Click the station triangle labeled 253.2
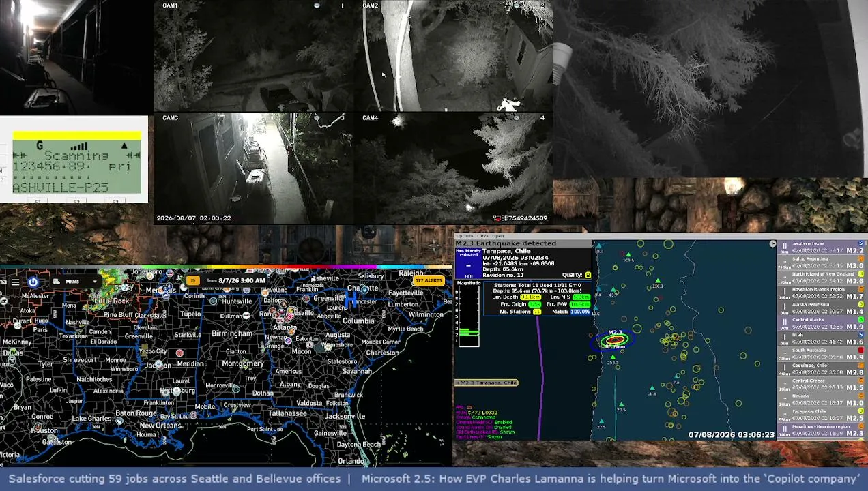The height and width of the screenshot is (491, 868). (612, 357)
